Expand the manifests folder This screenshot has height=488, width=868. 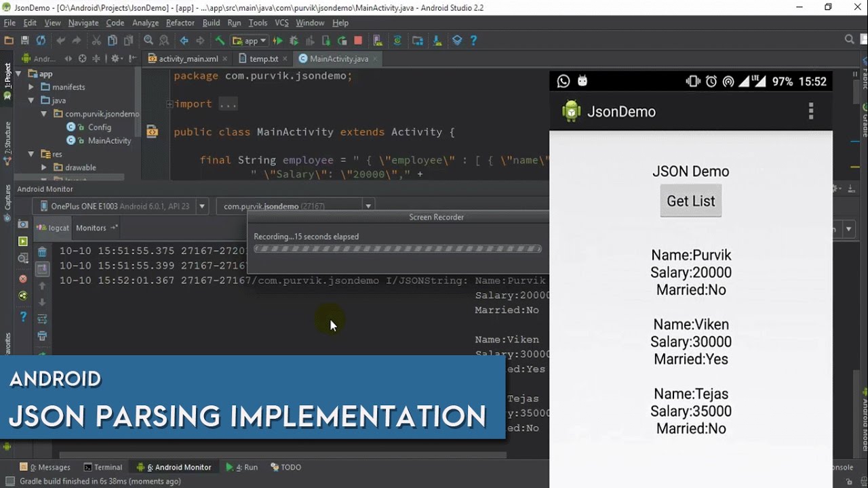click(x=31, y=87)
